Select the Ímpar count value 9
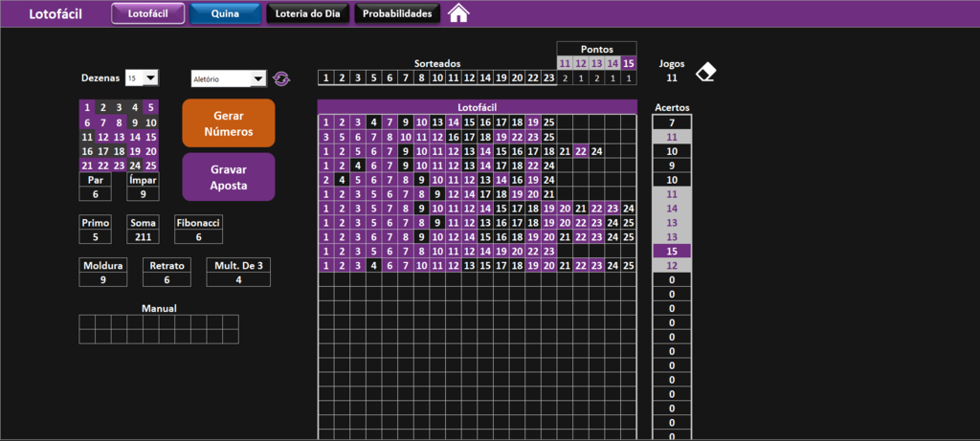Screen dimensions: 980x441 coord(144,193)
